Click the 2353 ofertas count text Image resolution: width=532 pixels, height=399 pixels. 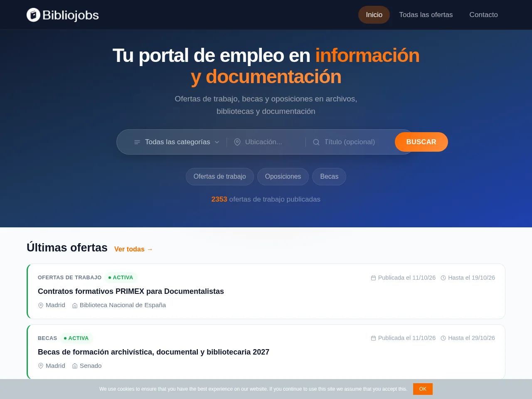pyautogui.click(x=266, y=199)
